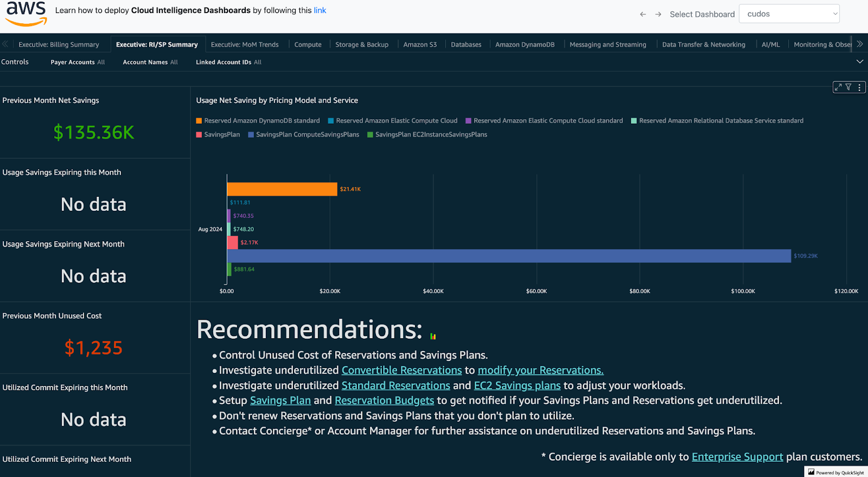
Task: Click the SavingsPlan EC2InstanceSavingsPlans legend swatch
Action: pos(370,135)
